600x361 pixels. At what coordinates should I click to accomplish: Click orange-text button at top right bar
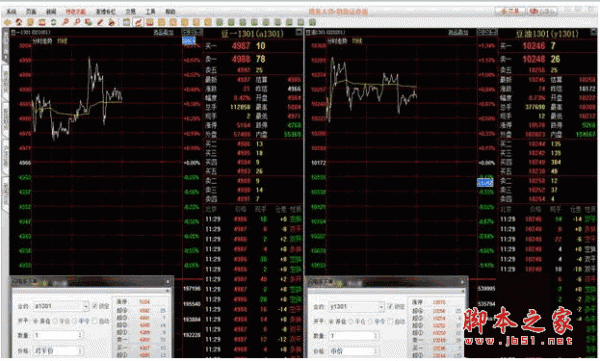[x=509, y=11]
